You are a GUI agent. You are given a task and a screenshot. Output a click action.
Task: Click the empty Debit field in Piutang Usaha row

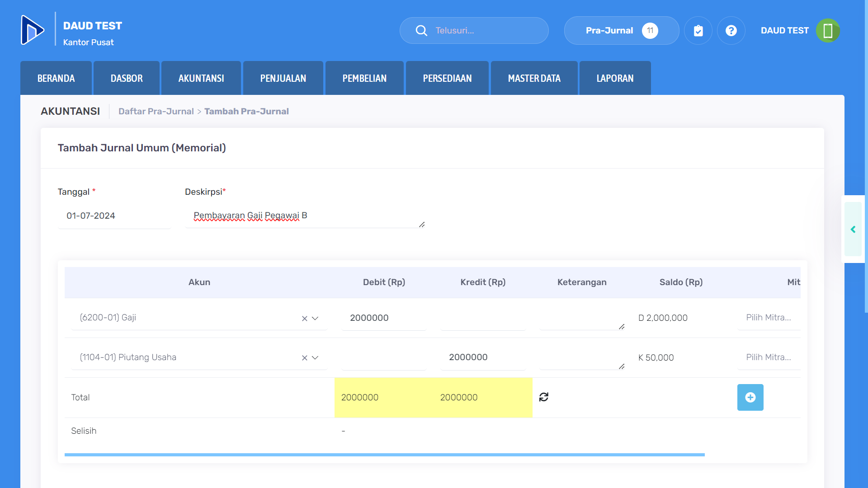[384, 357]
